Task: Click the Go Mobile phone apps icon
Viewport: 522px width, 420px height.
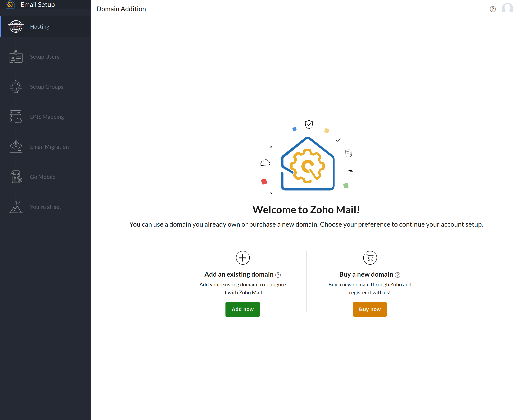Action: click(x=16, y=177)
